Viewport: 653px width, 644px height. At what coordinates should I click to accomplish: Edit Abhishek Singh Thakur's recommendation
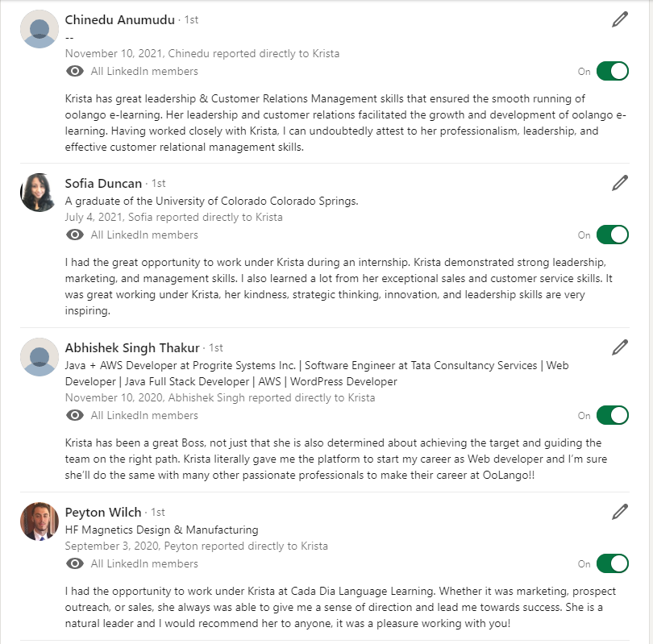[619, 347]
